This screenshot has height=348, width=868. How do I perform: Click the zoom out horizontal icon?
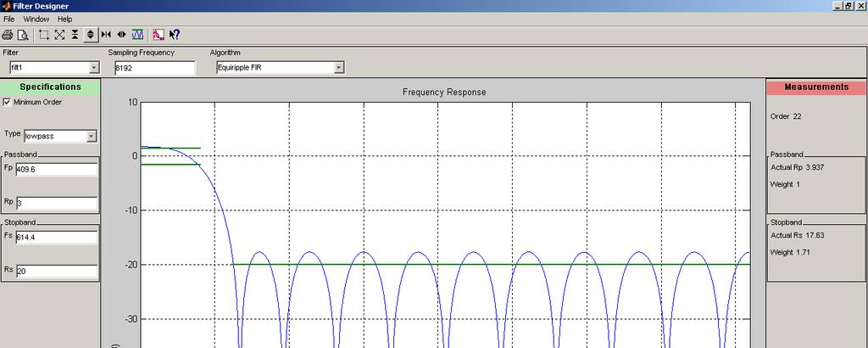click(106, 35)
